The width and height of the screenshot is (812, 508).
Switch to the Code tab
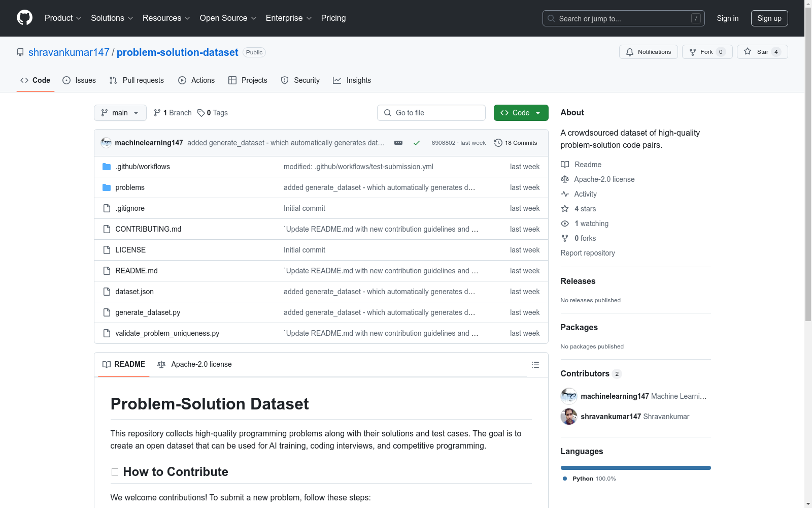(x=36, y=80)
